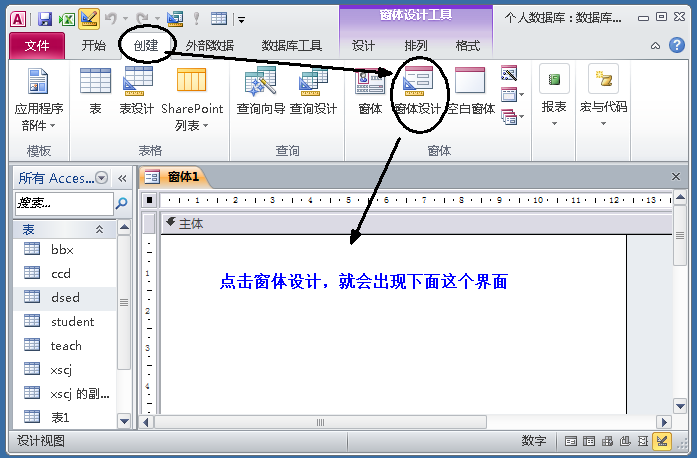Open Customize Quick Access Toolbar dropdown

[x=241, y=19]
